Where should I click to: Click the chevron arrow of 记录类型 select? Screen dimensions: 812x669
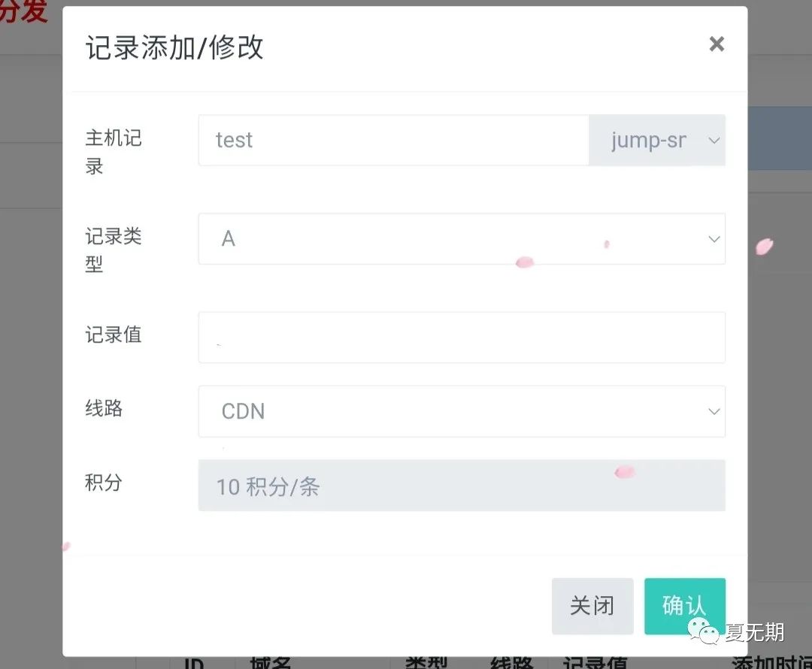(x=714, y=239)
